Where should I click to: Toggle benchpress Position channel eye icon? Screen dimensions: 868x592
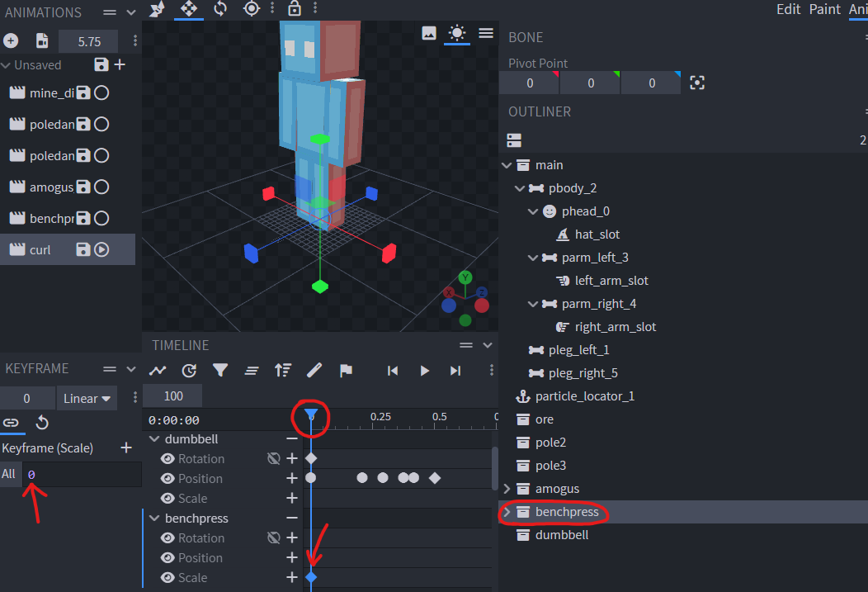[168, 558]
